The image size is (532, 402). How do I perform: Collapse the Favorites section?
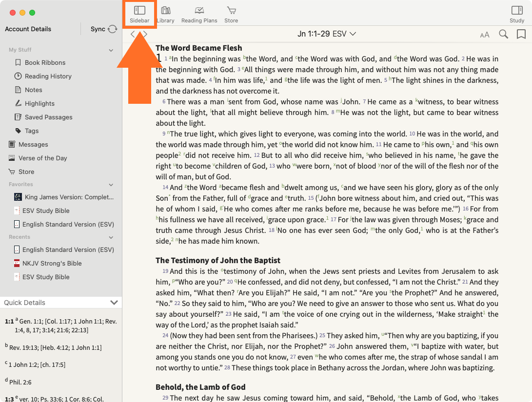point(111,185)
